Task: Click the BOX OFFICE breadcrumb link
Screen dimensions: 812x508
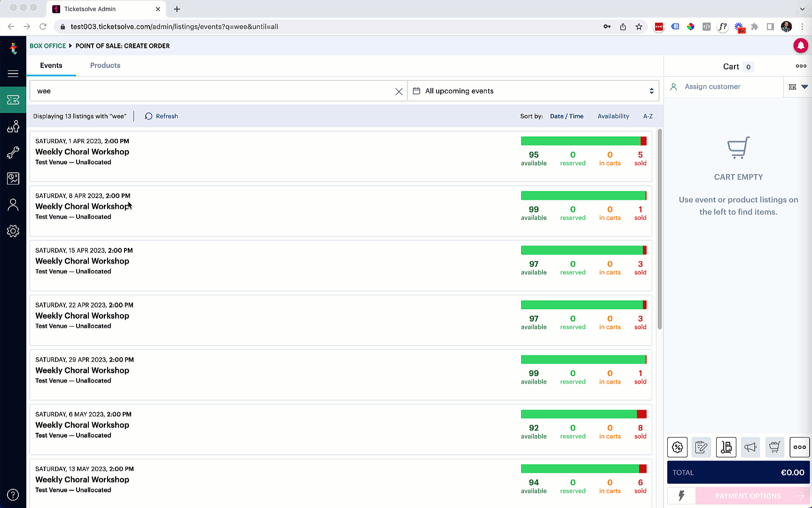Action: tap(48, 46)
